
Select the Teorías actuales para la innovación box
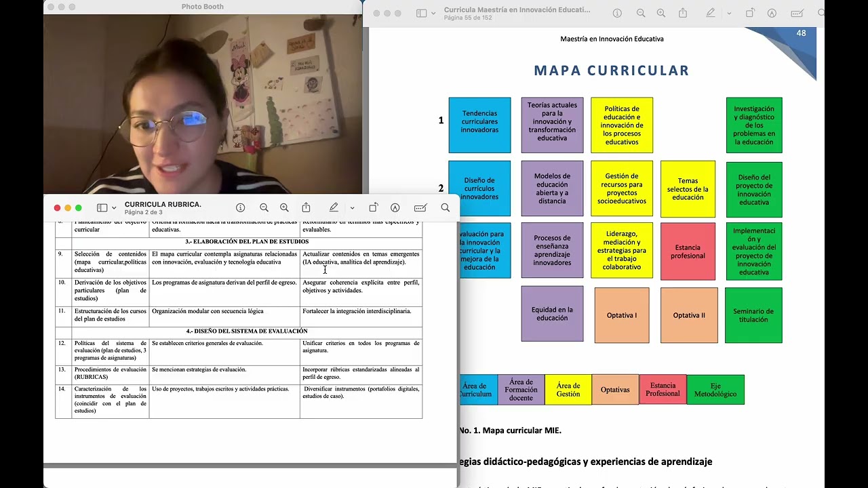[552, 125]
